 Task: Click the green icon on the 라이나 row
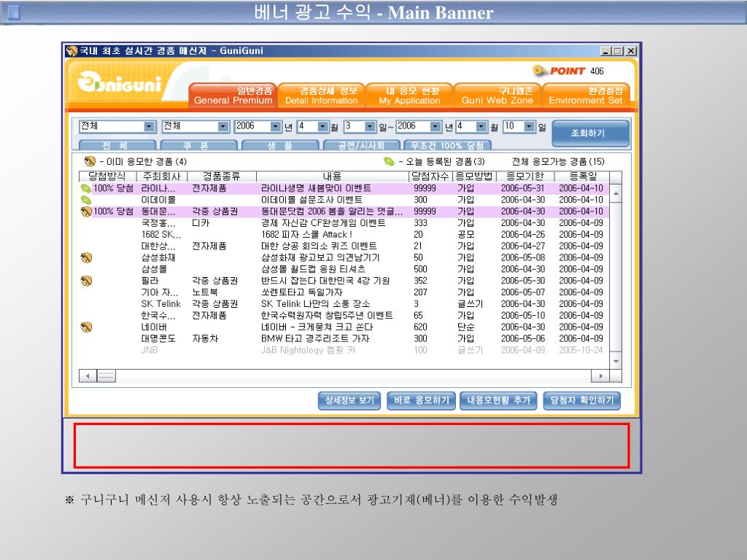[x=86, y=189]
